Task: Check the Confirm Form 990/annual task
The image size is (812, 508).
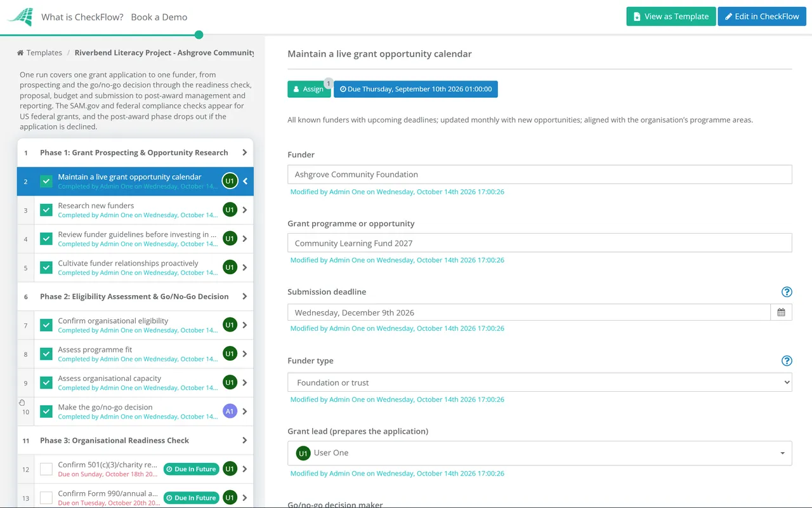Action: point(46,498)
